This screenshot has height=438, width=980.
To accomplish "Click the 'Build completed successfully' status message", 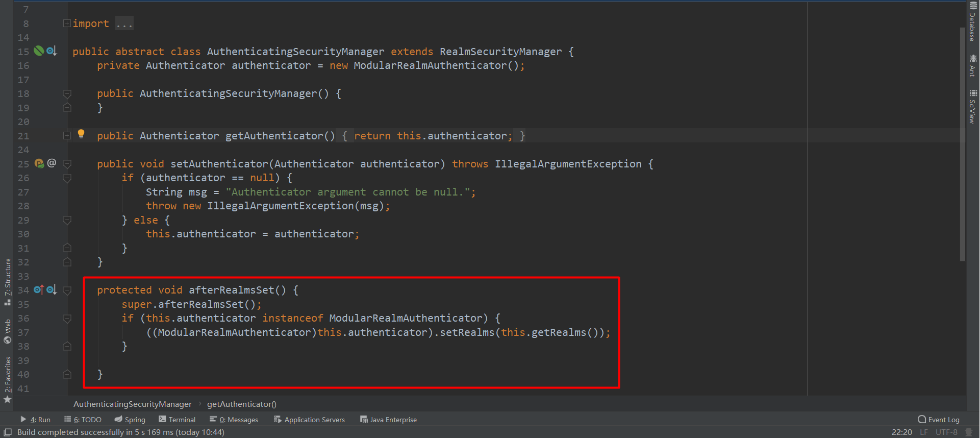I will pyautogui.click(x=121, y=432).
